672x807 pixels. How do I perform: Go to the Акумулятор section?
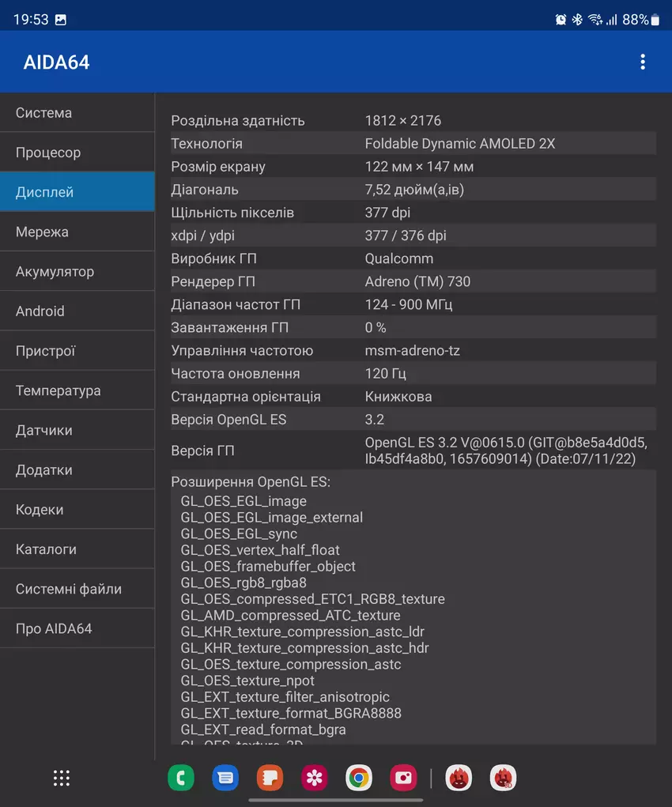[77, 271]
